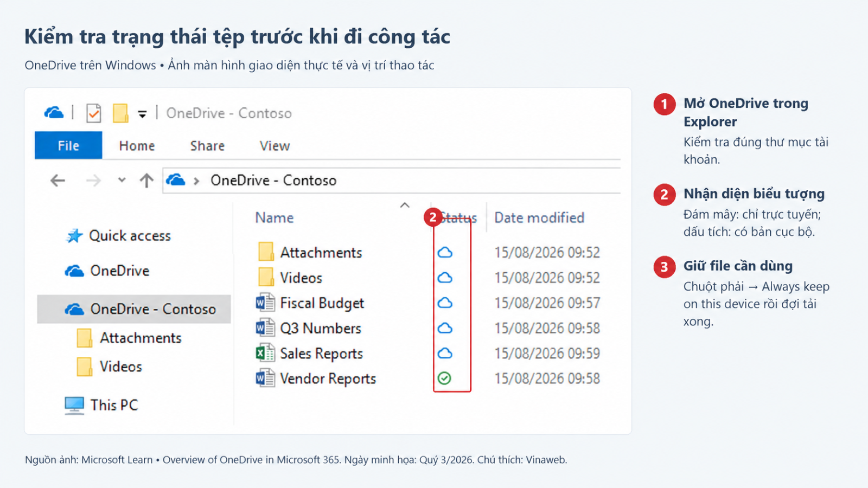
Task: Select the Vendor Reports file name
Action: coord(328,378)
